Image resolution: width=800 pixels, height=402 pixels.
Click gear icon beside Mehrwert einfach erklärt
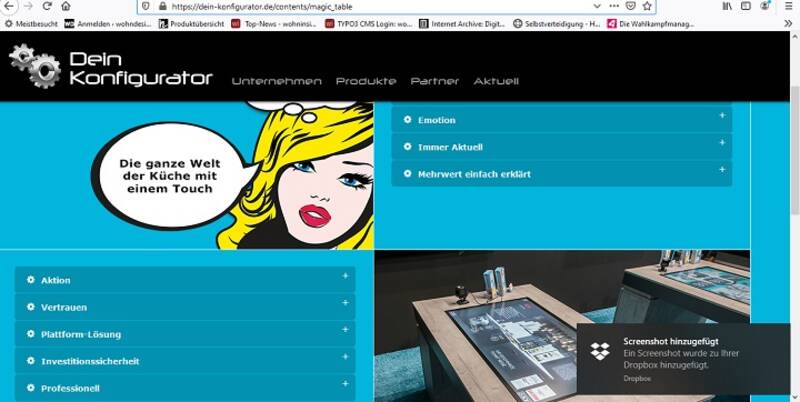pyautogui.click(x=407, y=173)
